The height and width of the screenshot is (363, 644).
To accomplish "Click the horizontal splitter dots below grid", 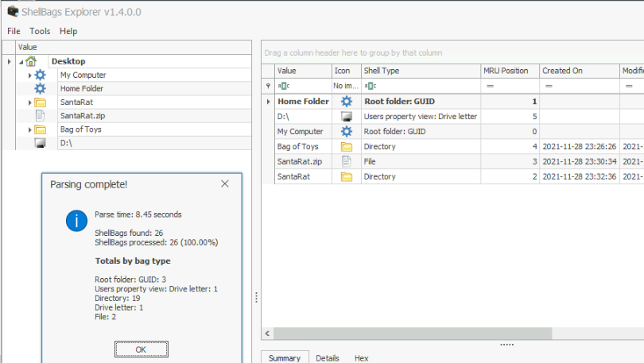I will [506, 345].
